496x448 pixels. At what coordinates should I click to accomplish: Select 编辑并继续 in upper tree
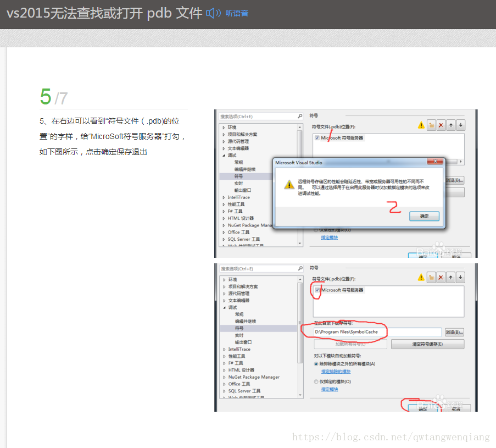point(245,169)
